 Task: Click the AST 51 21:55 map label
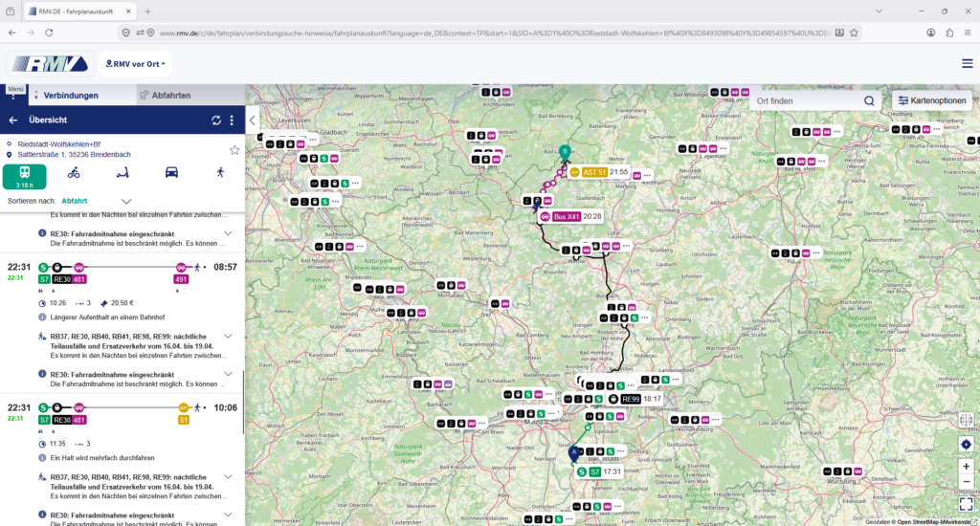(x=599, y=172)
